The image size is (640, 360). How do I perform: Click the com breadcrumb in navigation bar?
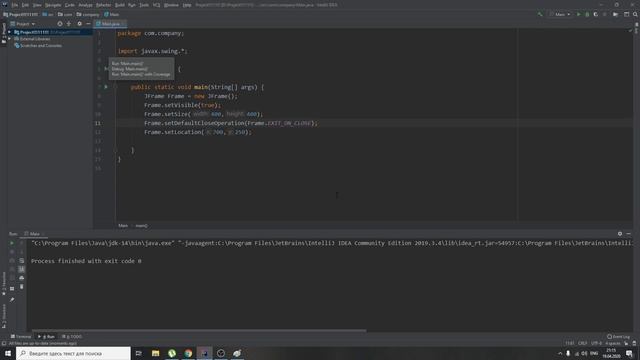point(65,14)
